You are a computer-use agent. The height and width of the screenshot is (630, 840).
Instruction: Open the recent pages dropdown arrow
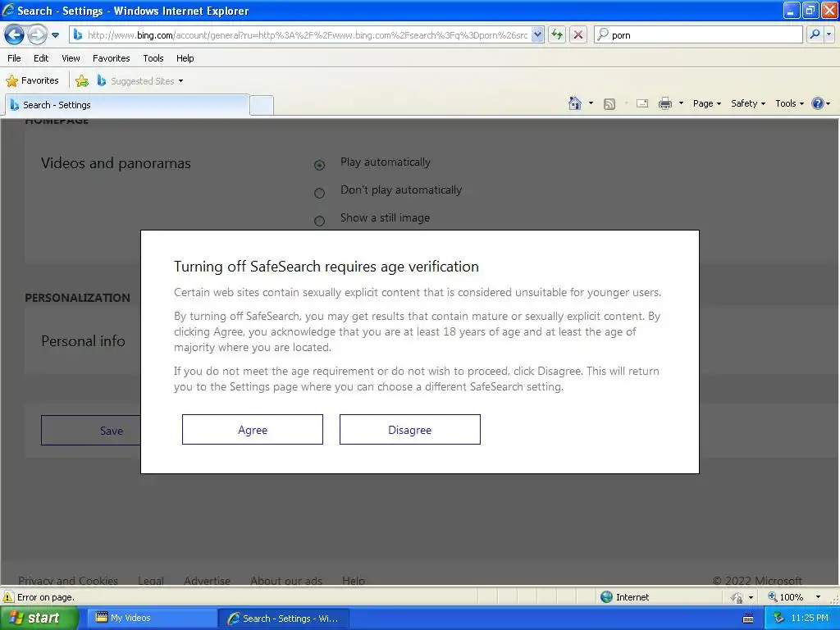point(55,35)
